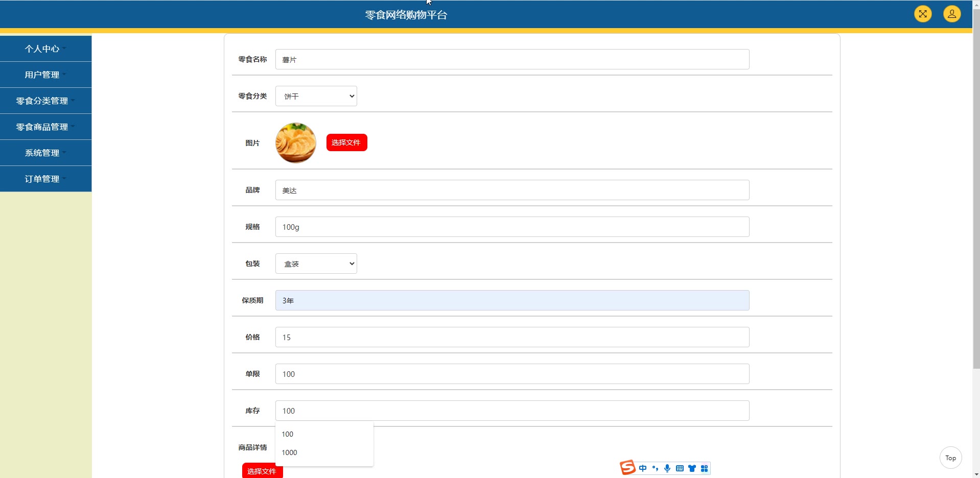Screen dimensions: 980x478
Task: Open 订单管理 in the sidebar
Action: [x=46, y=179]
